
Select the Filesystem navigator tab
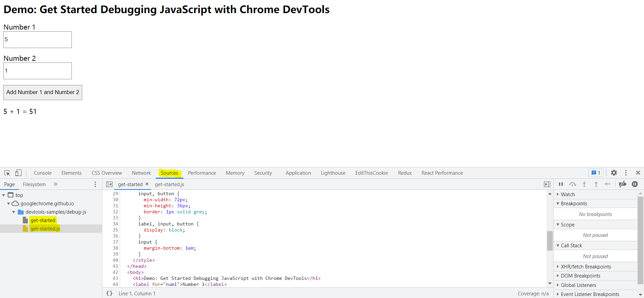[34, 184]
